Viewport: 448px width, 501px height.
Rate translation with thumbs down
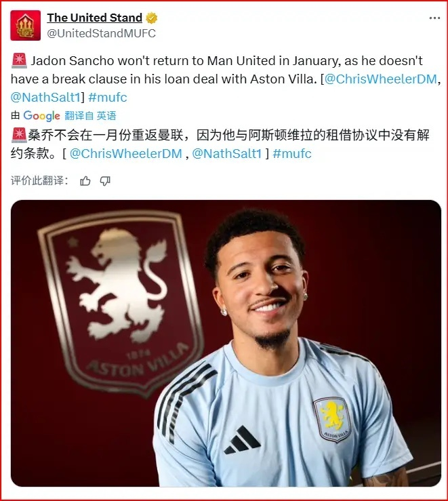pos(105,181)
